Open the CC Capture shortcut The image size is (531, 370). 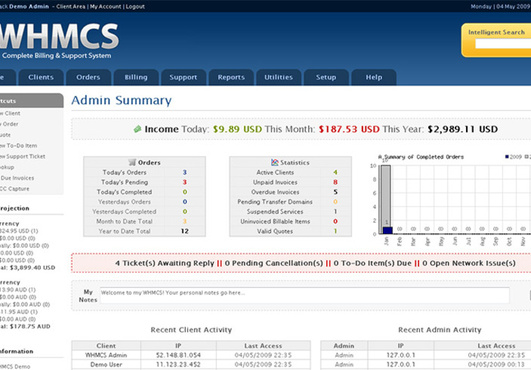15,189
